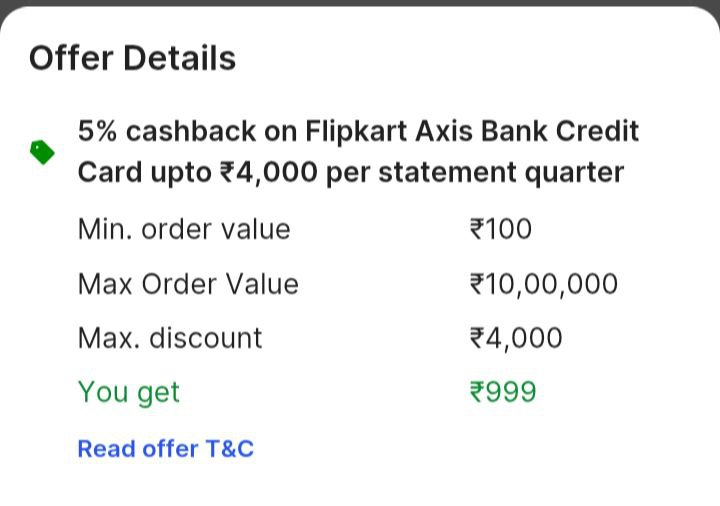720x506 pixels.
Task: Tap the "Card upto" words in the title
Action: pyautogui.click(x=145, y=172)
